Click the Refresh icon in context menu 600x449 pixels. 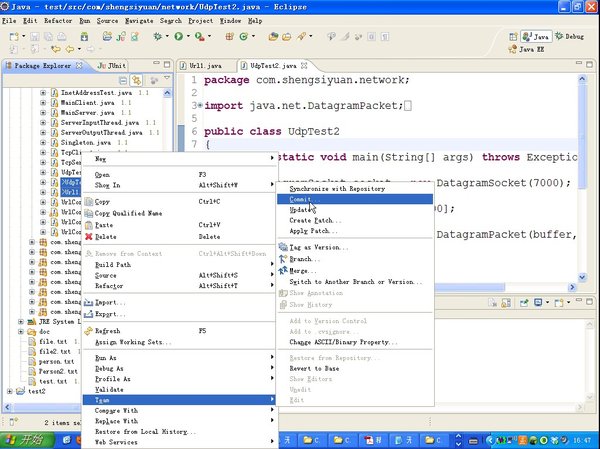89,330
